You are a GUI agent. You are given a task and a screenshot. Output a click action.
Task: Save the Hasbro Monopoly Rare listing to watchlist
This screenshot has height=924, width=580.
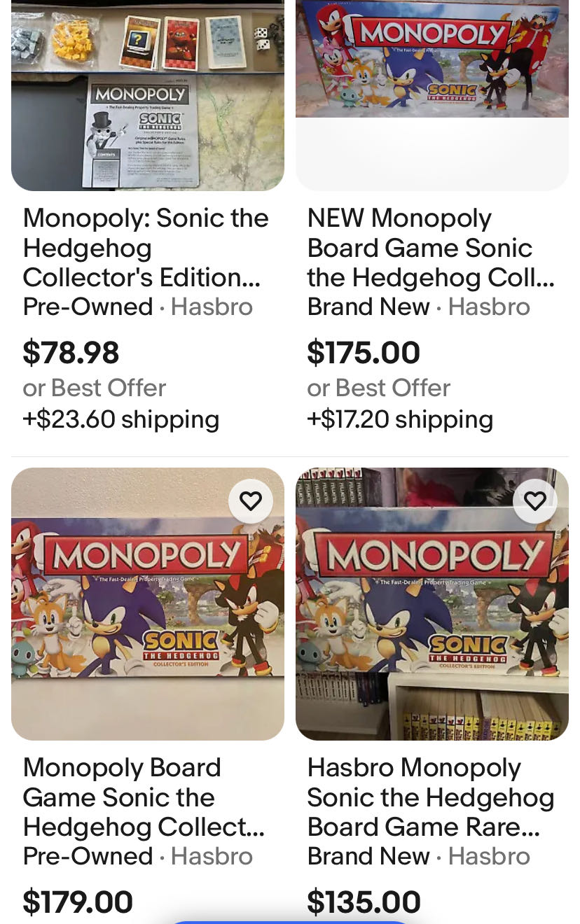(x=534, y=501)
